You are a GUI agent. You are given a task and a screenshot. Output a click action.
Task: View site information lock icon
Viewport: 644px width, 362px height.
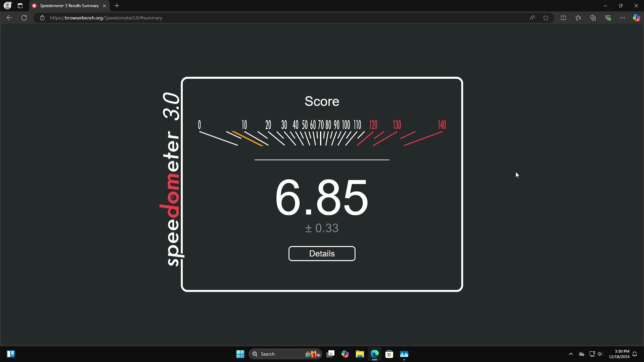point(42,18)
